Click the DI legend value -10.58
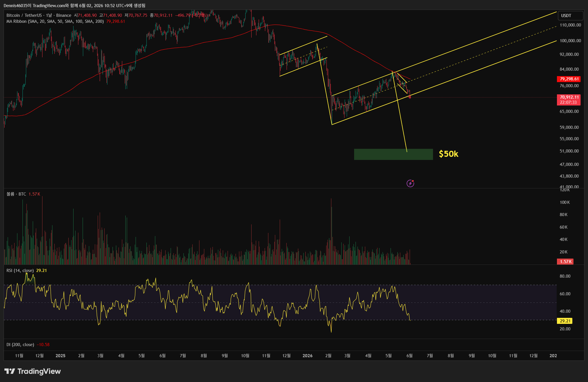The width and height of the screenshot is (588, 382). point(43,345)
